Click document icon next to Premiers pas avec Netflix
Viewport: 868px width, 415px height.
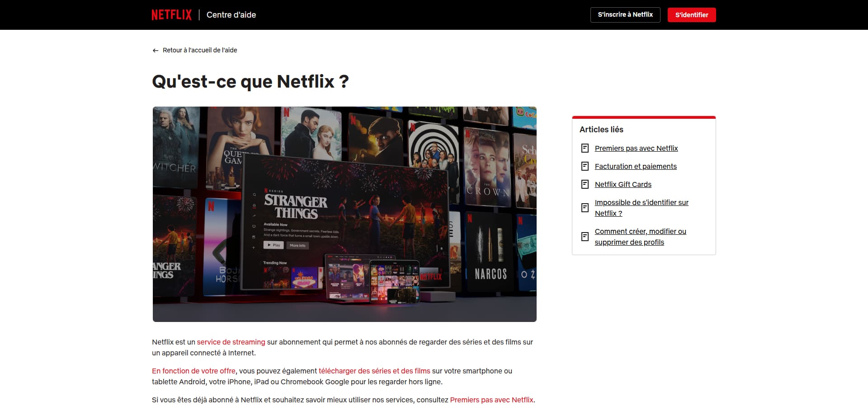(x=585, y=148)
